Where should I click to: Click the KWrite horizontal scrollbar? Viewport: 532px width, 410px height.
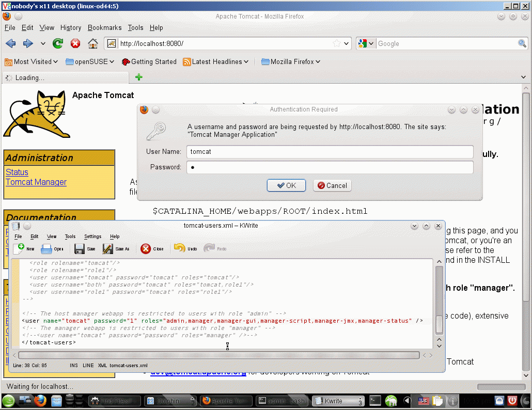[x=219, y=355]
